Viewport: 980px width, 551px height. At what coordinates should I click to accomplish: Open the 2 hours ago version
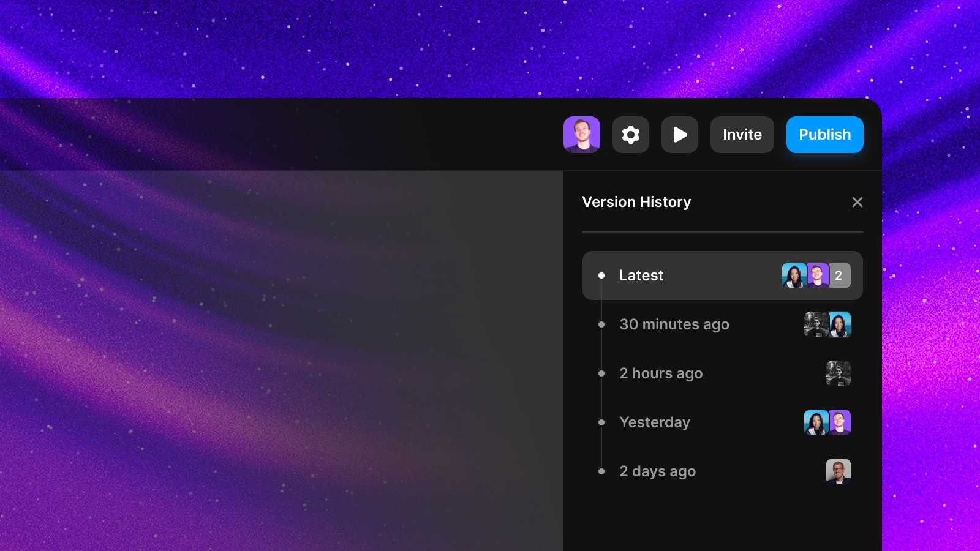pos(660,373)
